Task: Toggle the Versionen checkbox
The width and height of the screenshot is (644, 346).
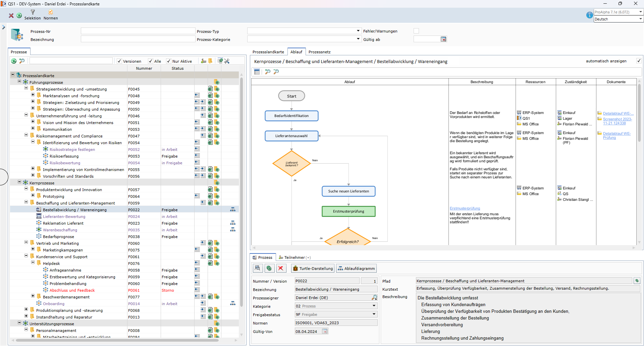Action: pos(119,61)
